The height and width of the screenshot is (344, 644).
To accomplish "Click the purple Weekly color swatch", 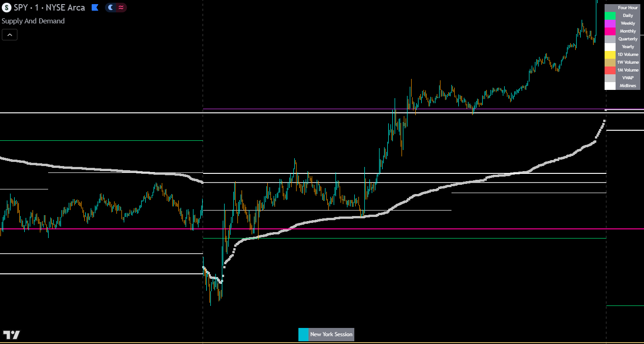I will point(610,23).
